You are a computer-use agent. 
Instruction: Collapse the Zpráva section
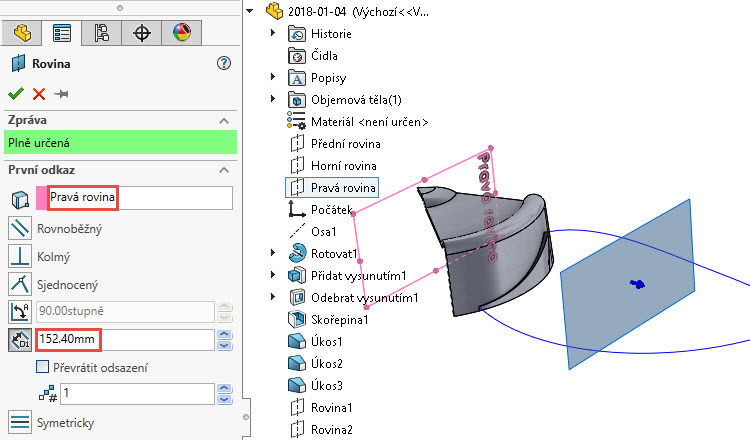click(224, 121)
